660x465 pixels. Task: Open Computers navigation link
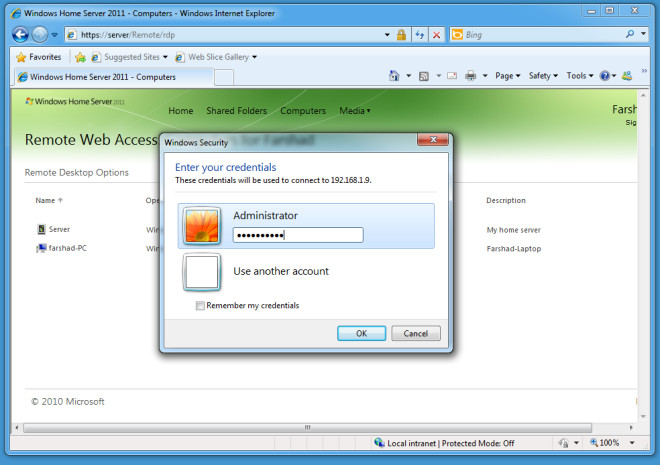click(x=303, y=111)
